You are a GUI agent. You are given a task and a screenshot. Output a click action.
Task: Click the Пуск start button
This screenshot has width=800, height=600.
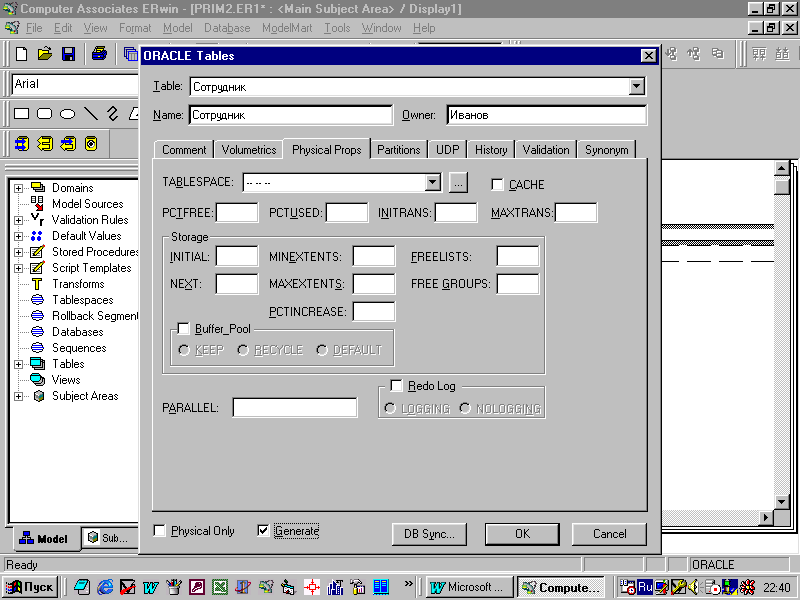pyautogui.click(x=30, y=587)
